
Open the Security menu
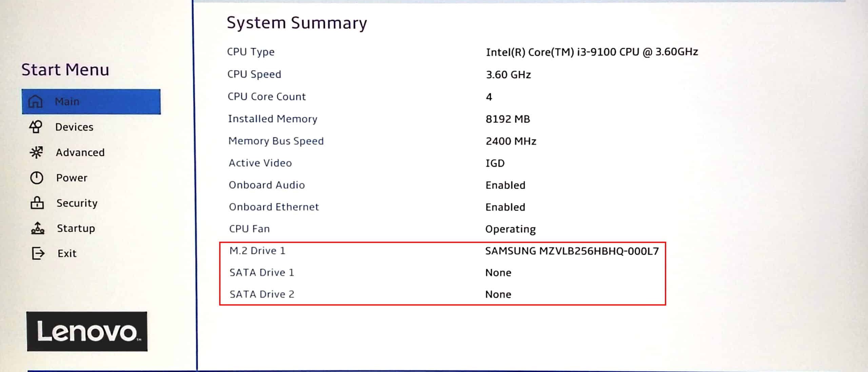click(77, 203)
